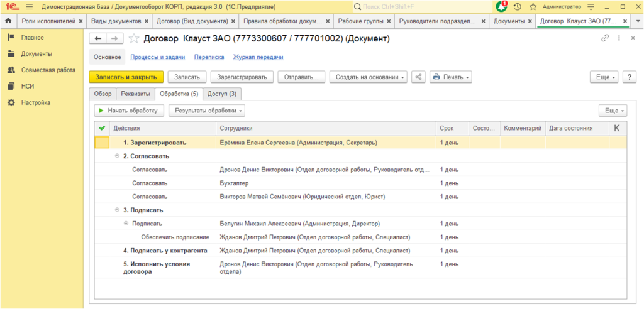Open the Процессы и задачи link

(x=157, y=57)
